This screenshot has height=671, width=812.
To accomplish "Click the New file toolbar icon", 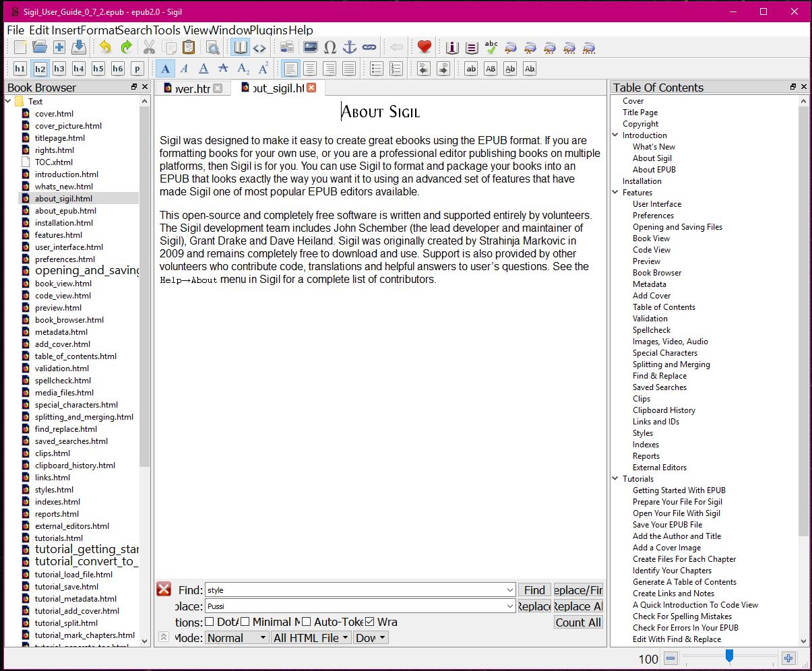I will click(x=20, y=47).
